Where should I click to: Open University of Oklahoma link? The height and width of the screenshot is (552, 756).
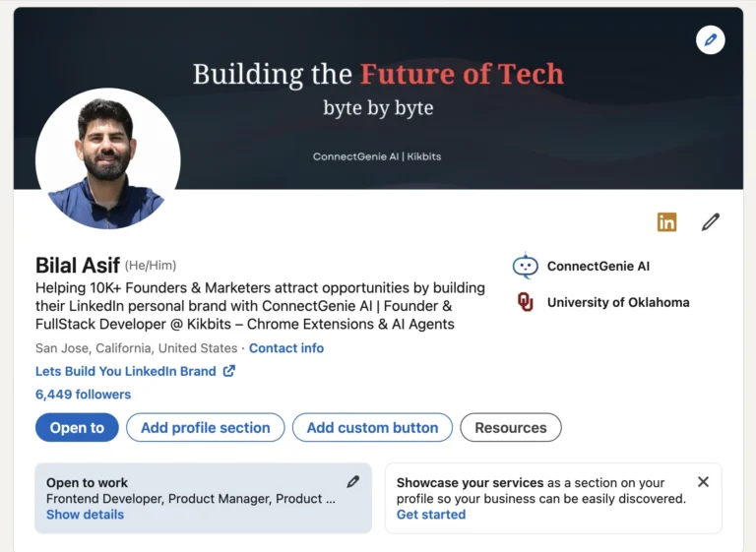(618, 302)
